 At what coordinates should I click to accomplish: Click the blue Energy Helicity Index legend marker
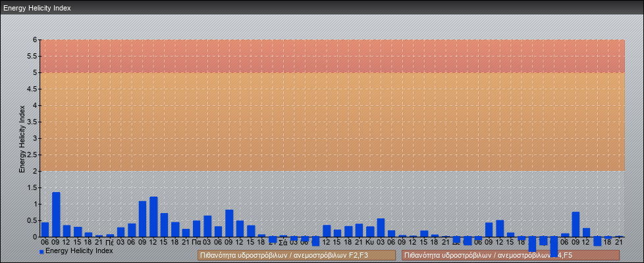[41, 252]
